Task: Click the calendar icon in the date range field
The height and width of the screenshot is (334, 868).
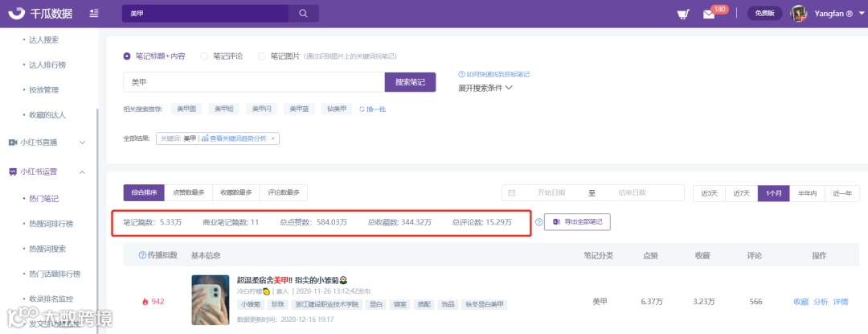Action: point(511,193)
